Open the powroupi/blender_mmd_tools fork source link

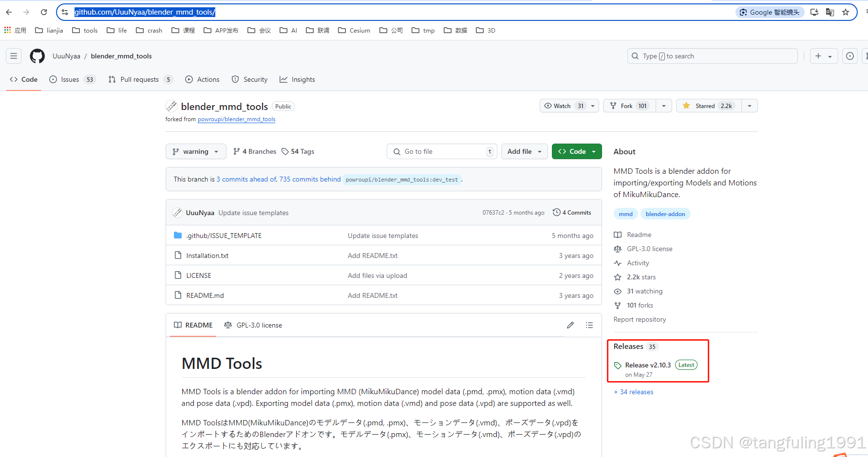click(236, 119)
